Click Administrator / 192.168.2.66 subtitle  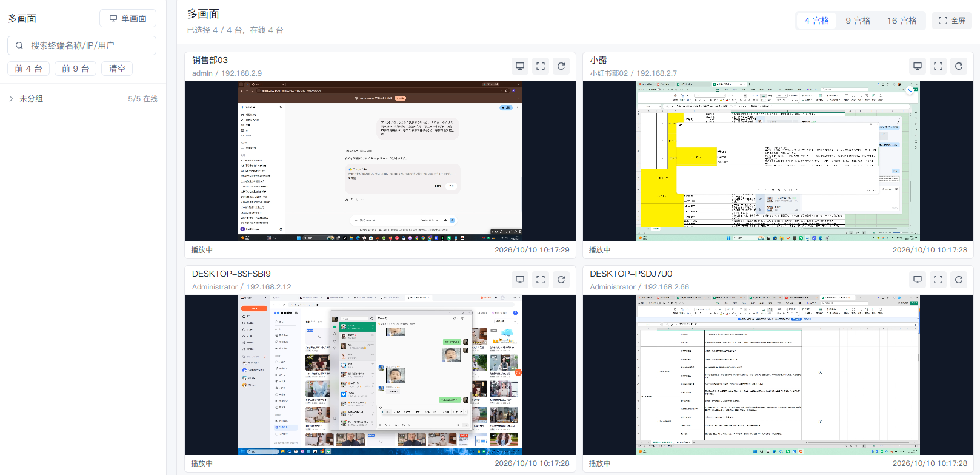coord(639,287)
